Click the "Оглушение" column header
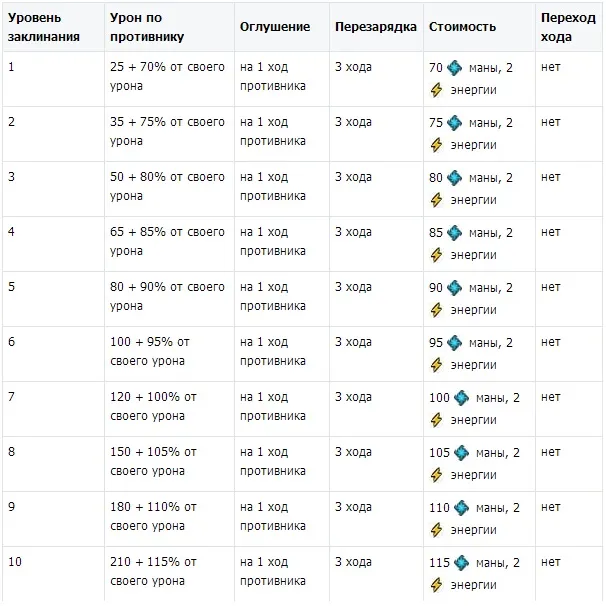606x606 pixels. pyautogui.click(x=275, y=27)
